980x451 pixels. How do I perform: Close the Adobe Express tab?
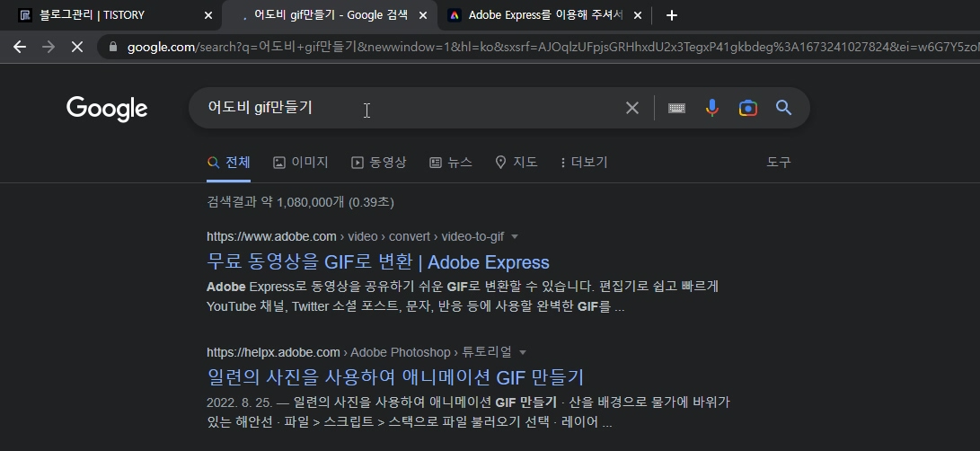point(638,15)
